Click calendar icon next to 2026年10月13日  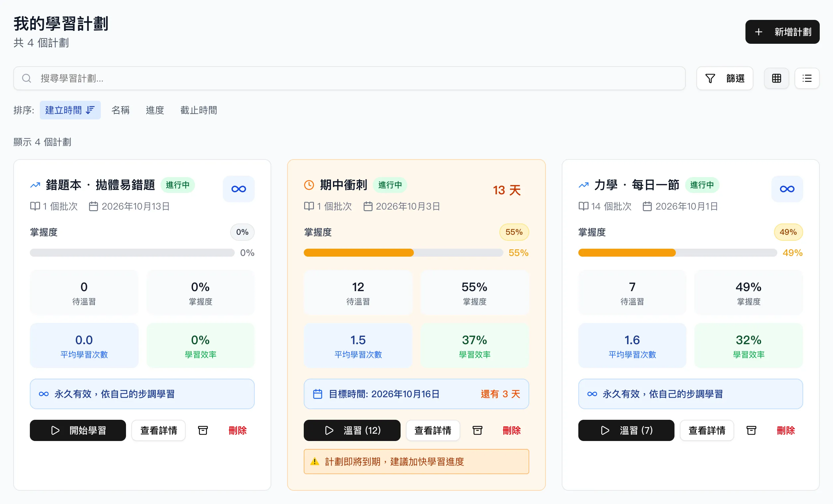93,206
